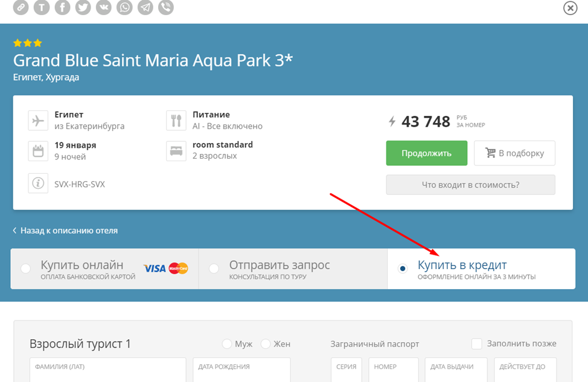The height and width of the screenshot is (382, 588).
Task: Expand 'Что входит в стоимость?' details
Action: [470, 185]
